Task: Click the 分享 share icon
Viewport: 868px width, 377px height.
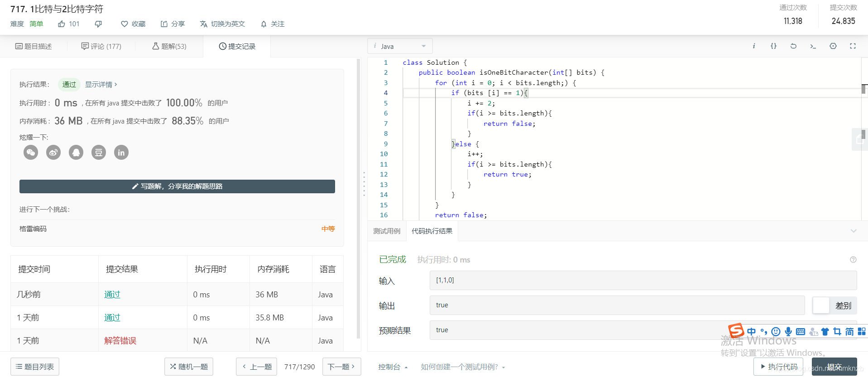Action: (x=164, y=24)
